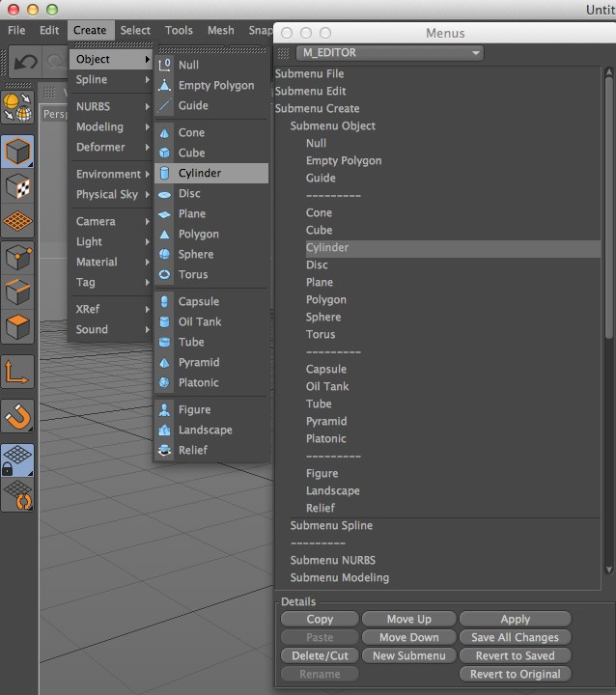Toggle the Snap magnet icon
The width and height of the screenshot is (616, 695).
point(18,416)
